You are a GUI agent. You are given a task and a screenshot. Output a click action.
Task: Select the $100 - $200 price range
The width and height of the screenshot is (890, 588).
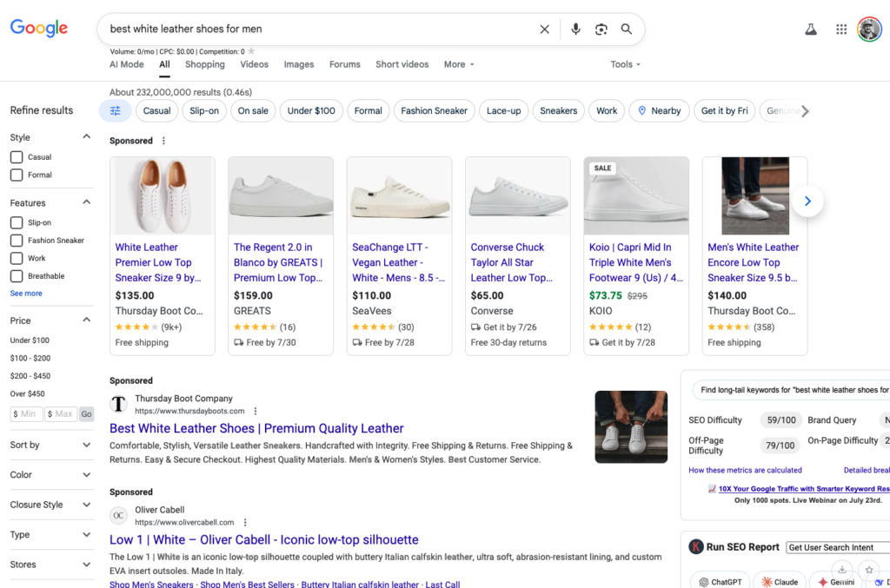30,359
